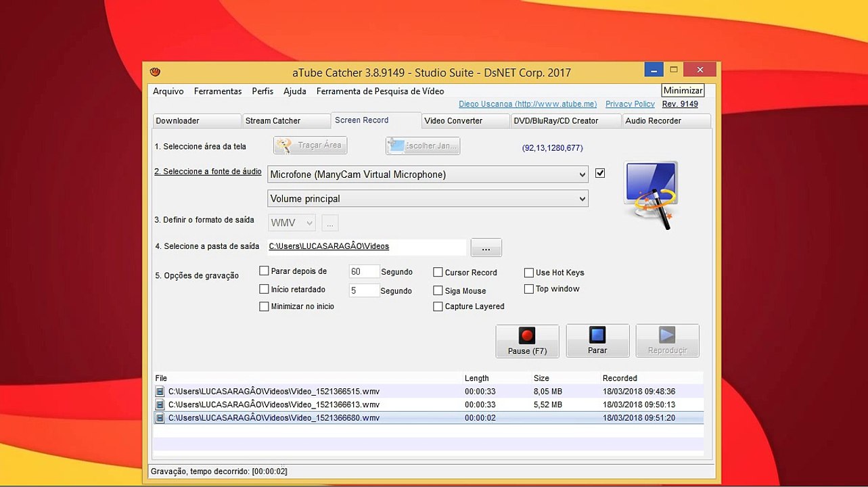868x487 pixels.
Task: Enable Capture Layered checkbox
Action: coord(438,306)
